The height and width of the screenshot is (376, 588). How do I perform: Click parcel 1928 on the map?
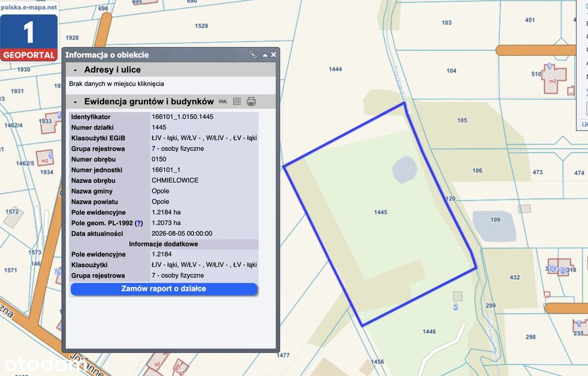point(72,38)
